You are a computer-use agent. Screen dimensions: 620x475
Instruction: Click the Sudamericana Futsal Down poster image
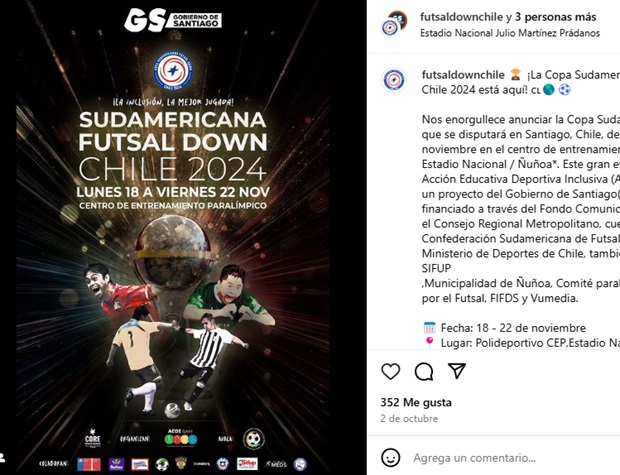point(173,237)
